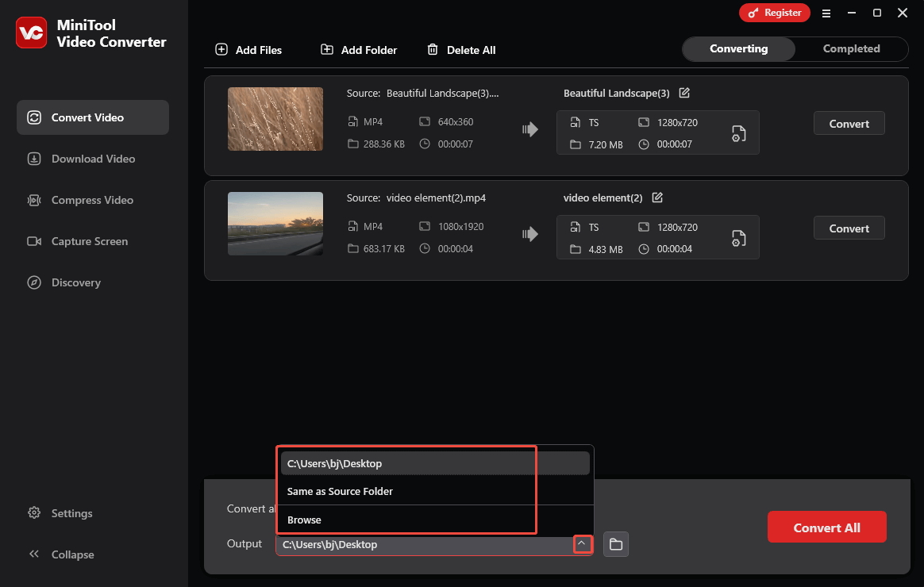924x587 pixels.
Task: Click the TS format of Beautiful Landscape(3)
Action: pyautogui.click(x=594, y=122)
